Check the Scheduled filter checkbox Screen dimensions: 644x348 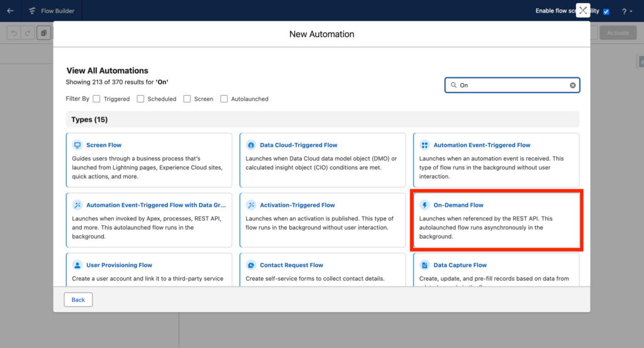click(x=141, y=99)
